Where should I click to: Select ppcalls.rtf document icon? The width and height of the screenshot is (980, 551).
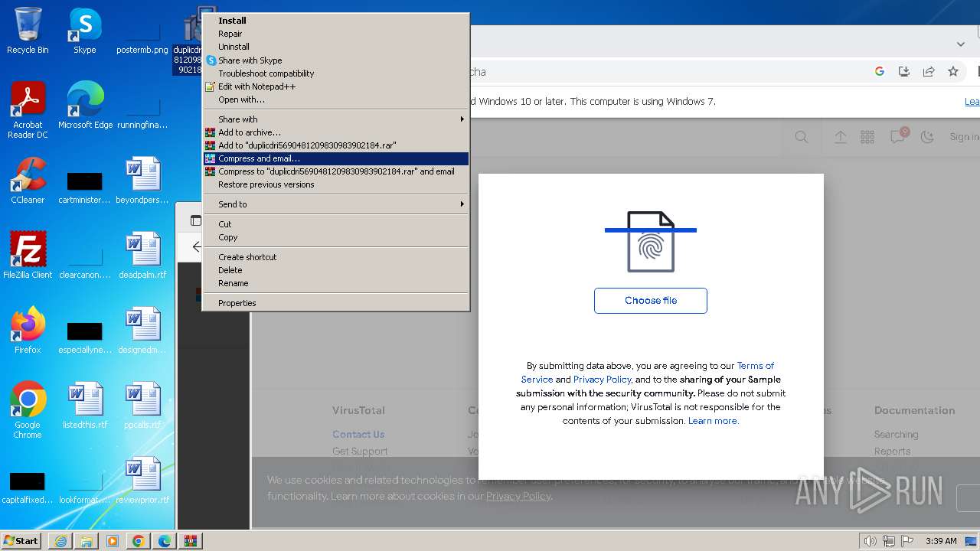(142, 406)
